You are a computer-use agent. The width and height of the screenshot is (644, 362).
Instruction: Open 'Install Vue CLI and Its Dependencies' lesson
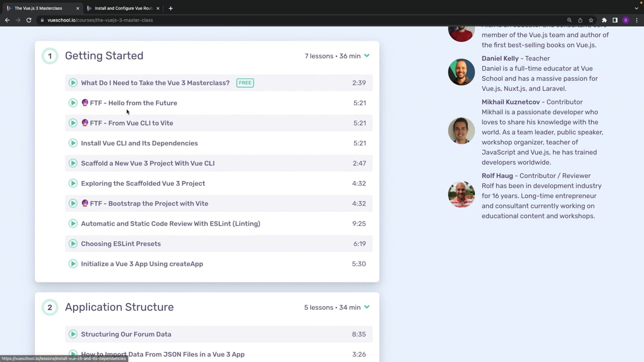[x=139, y=143]
